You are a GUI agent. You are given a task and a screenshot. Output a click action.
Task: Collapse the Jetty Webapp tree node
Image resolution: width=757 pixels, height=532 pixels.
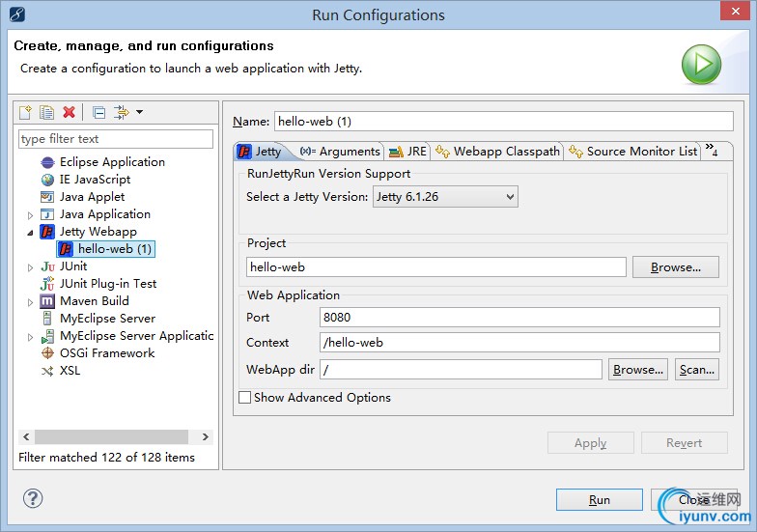[30, 233]
